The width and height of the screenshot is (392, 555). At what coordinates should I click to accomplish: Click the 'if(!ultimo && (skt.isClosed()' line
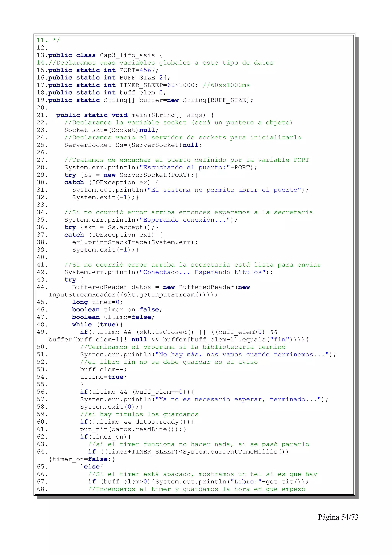click(179, 332)
